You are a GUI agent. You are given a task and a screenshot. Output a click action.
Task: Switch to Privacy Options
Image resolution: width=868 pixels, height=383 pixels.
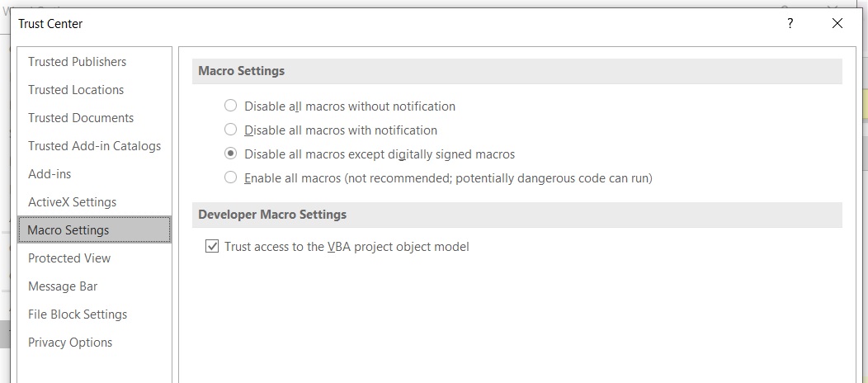point(70,343)
